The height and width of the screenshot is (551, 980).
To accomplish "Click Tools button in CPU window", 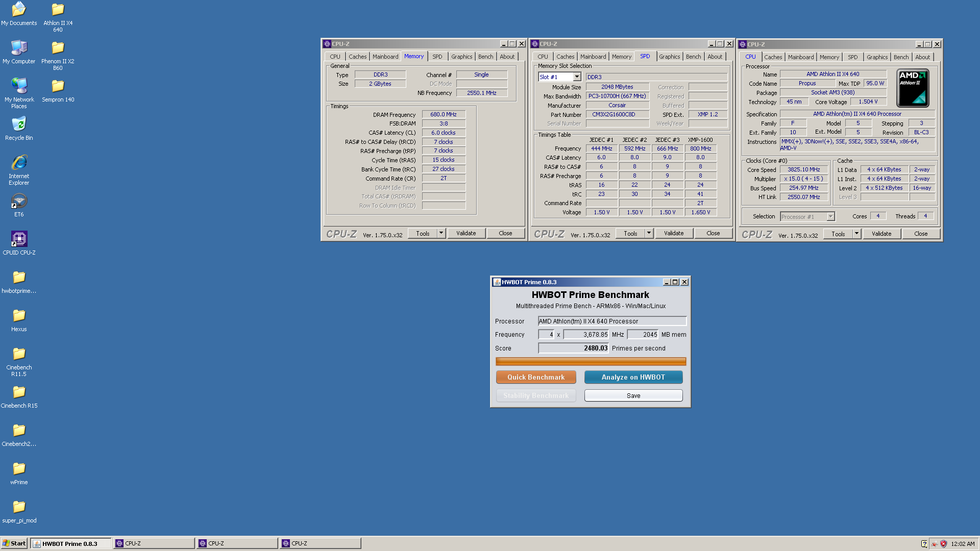I will point(838,234).
